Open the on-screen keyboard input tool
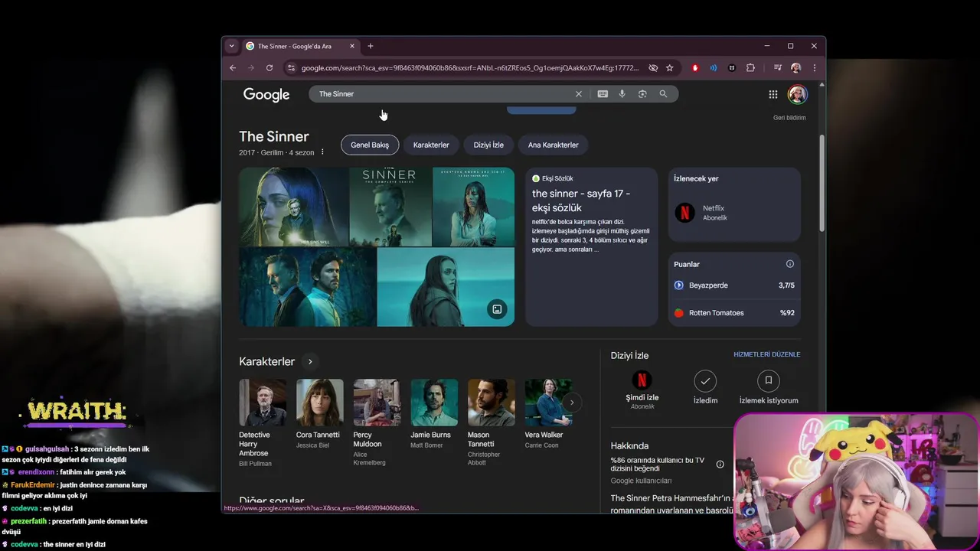 pyautogui.click(x=603, y=94)
